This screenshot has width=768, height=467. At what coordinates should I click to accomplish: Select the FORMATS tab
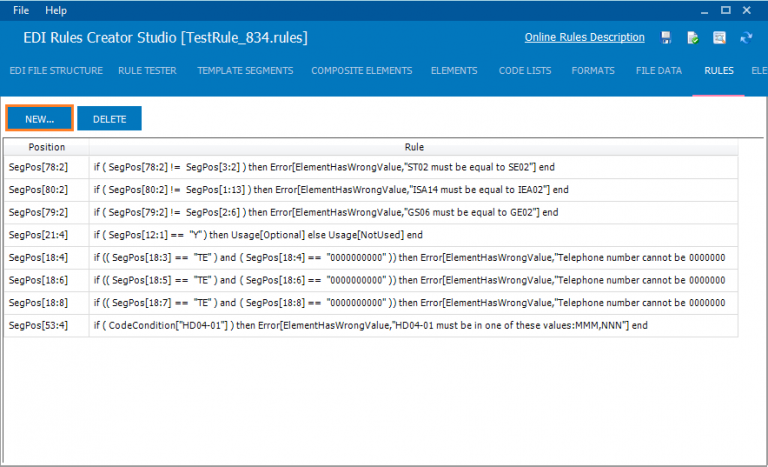point(593,71)
